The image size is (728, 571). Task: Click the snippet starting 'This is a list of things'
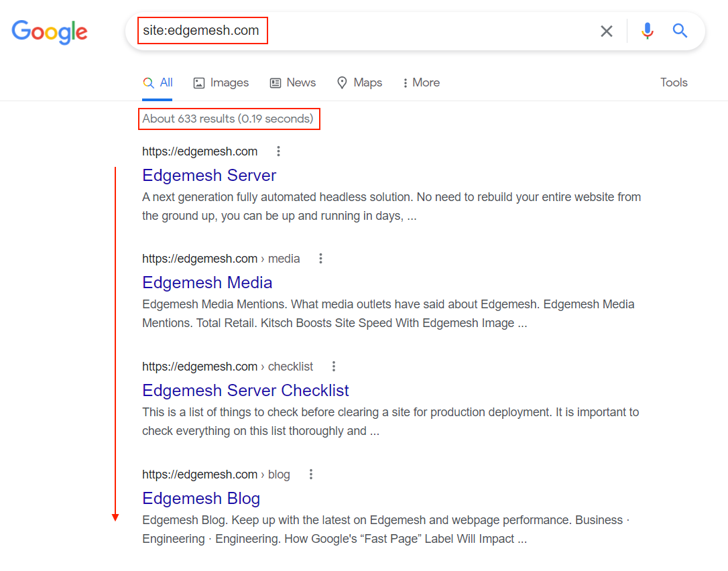(390, 422)
